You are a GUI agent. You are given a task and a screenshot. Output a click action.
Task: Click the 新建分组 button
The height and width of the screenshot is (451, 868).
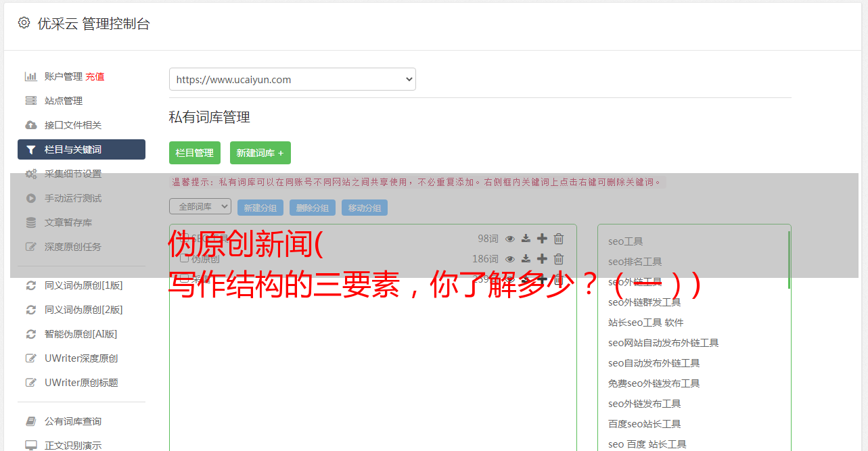[x=260, y=208]
